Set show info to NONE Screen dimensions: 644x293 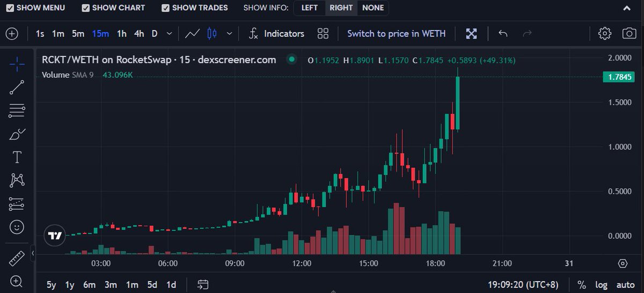(373, 8)
